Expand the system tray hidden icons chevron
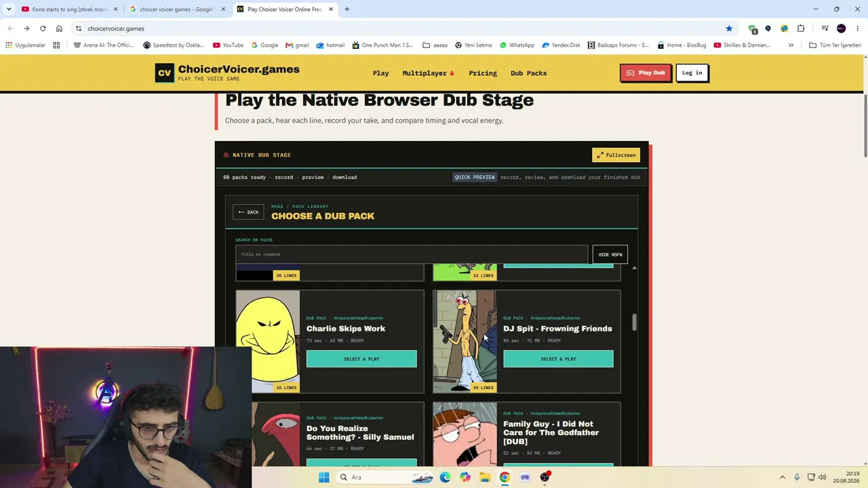The height and width of the screenshot is (488, 868). 782,477
